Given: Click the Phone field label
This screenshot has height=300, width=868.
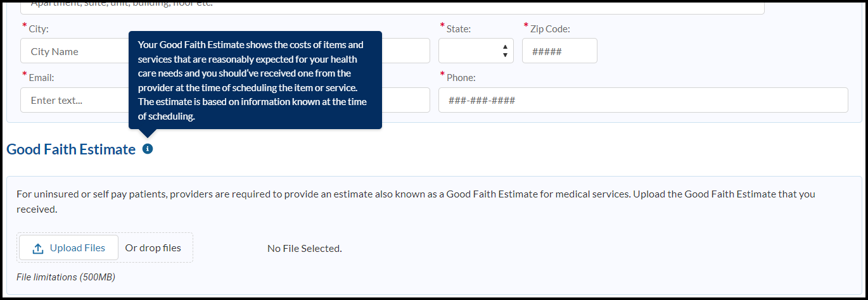Looking at the screenshot, I should (x=461, y=78).
